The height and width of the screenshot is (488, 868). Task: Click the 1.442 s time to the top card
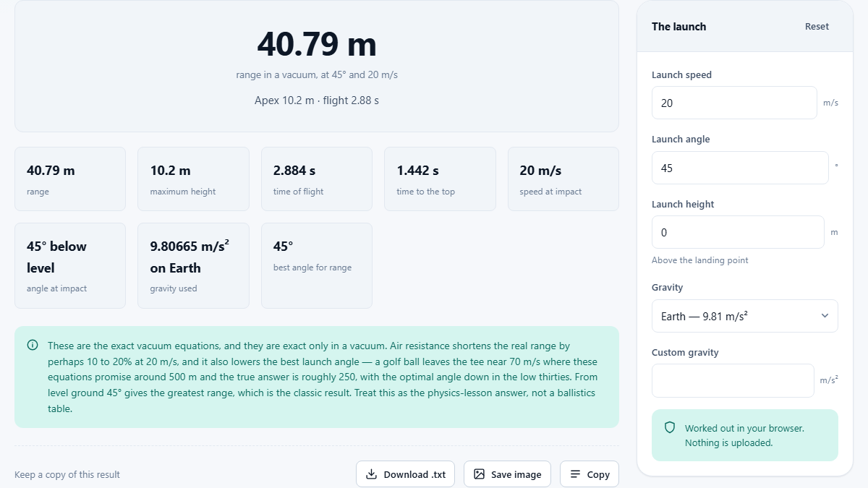[440, 179]
